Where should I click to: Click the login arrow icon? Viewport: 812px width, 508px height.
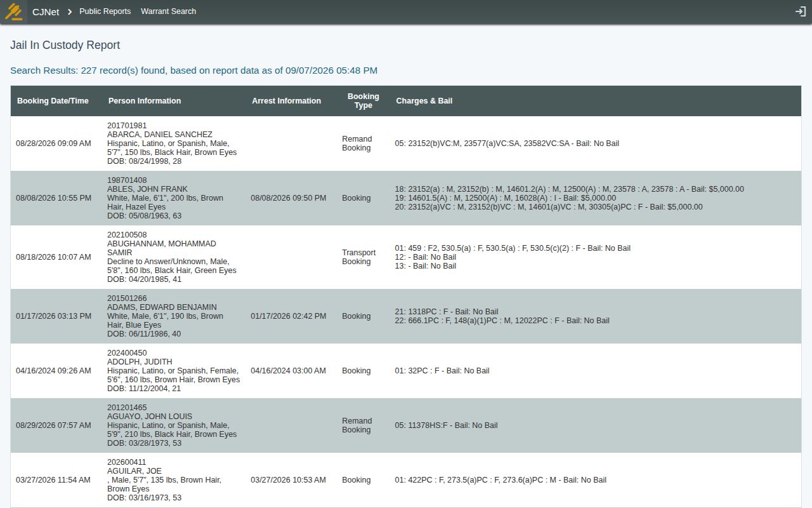point(800,11)
